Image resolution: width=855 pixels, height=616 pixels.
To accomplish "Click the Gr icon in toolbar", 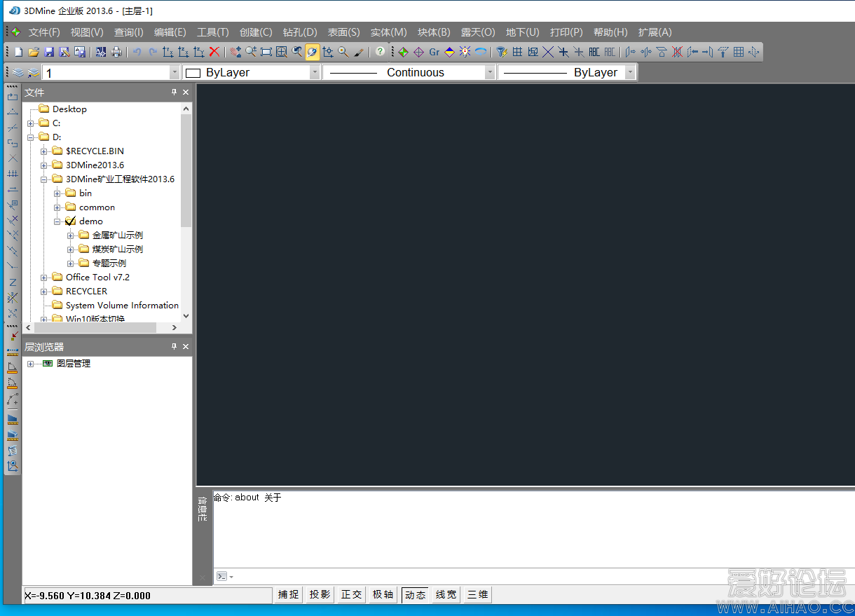I will click(435, 52).
